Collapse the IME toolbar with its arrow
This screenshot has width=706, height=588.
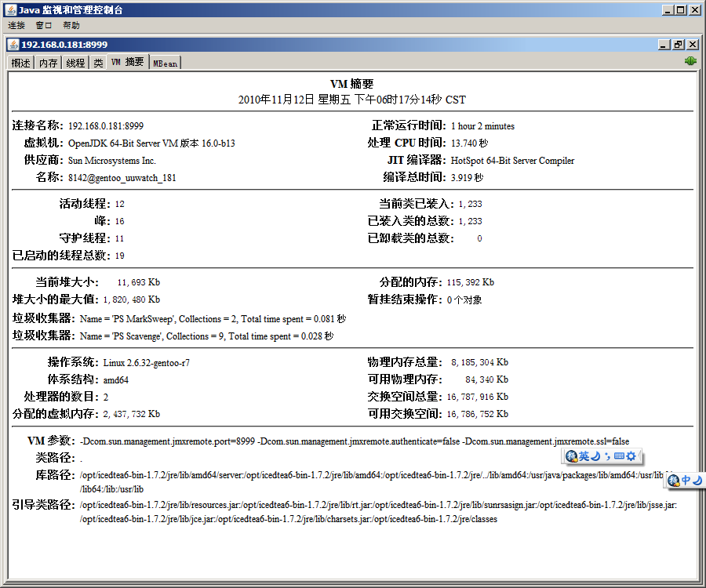pos(640,456)
